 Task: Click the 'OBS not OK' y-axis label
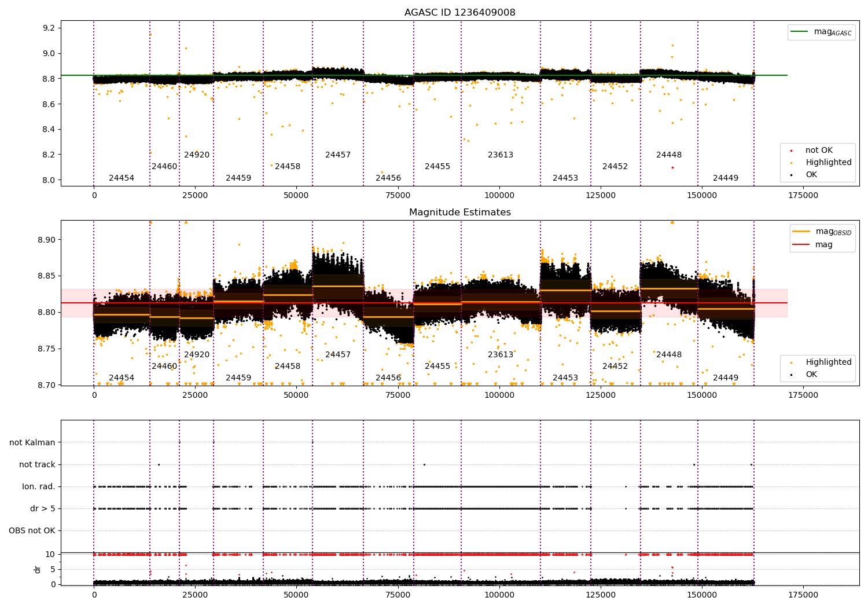pyautogui.click(x=32, y=530)
